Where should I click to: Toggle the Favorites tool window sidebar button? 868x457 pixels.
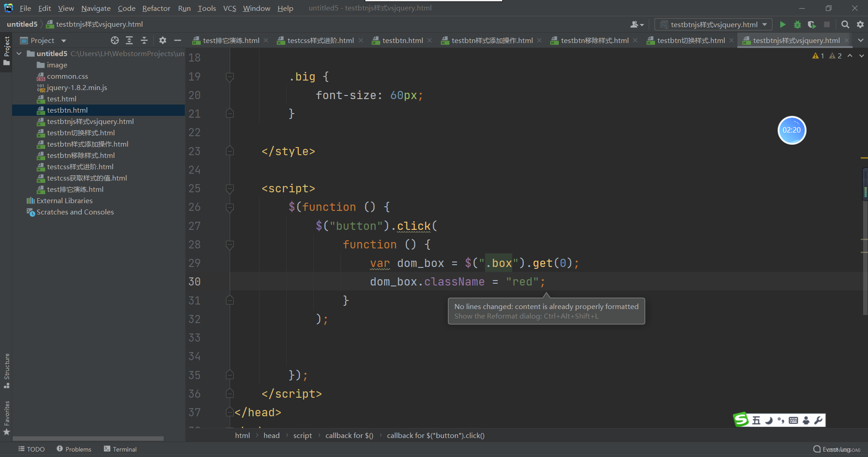tap(6, 418)
